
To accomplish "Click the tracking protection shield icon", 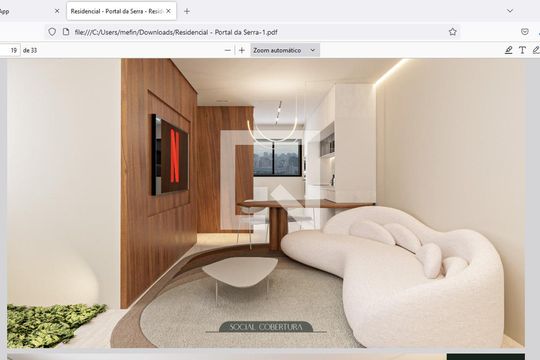I will coord(52,32).
